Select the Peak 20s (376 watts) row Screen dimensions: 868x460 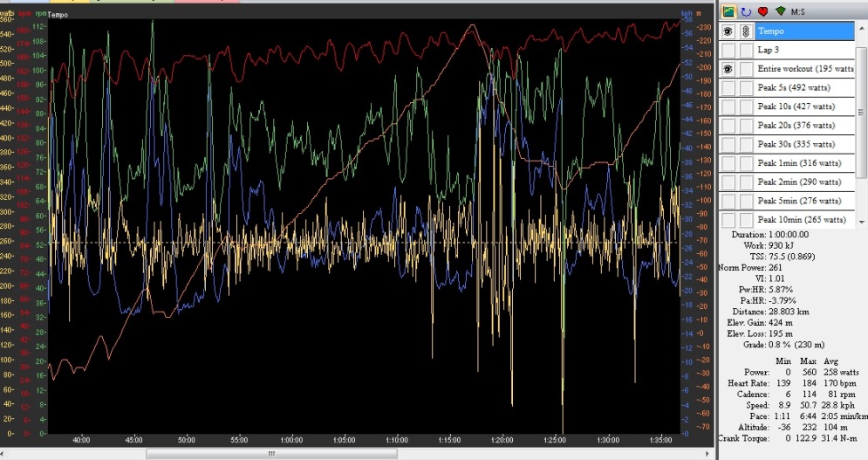click(x=803, y=126)
